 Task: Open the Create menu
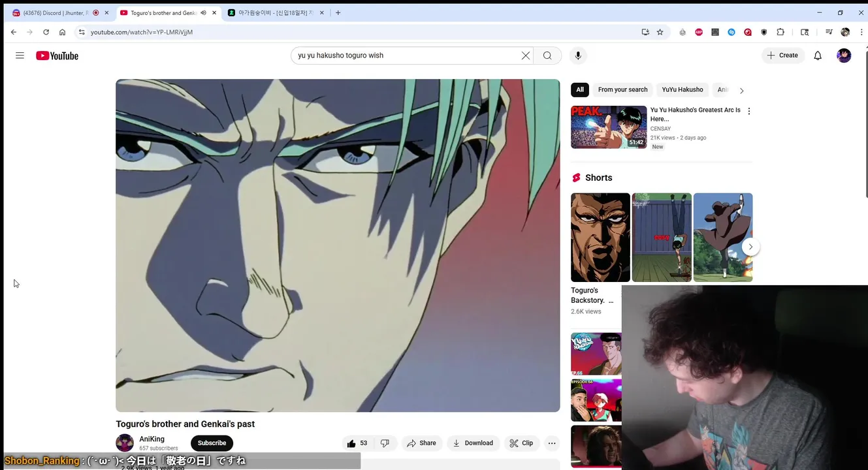(782, 55)
